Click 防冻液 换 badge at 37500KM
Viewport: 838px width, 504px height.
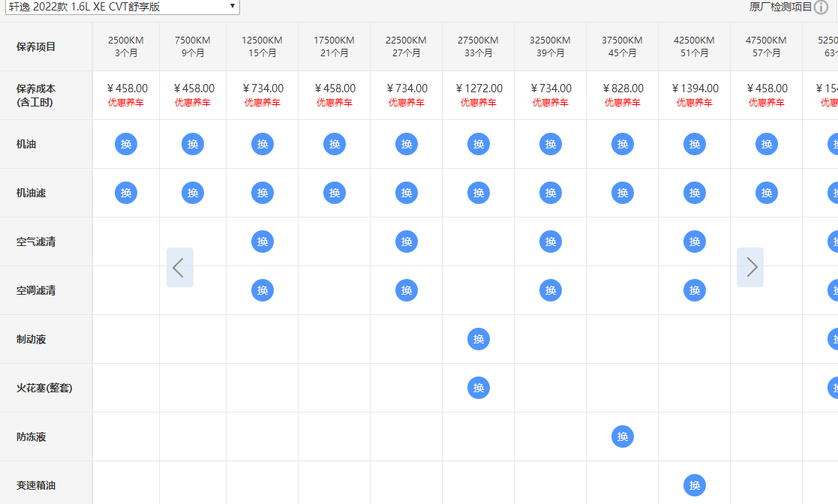tap(623, 436)
